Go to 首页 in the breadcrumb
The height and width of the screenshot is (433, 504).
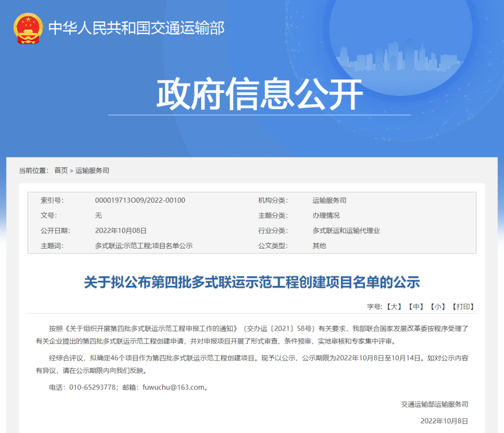coord(61,170)
